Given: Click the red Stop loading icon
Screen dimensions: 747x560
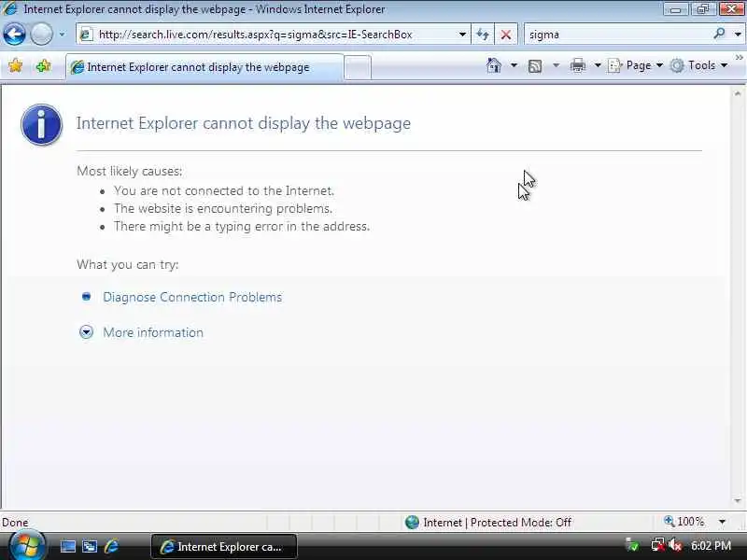Looking at the screenshot, I should (506, 35).
